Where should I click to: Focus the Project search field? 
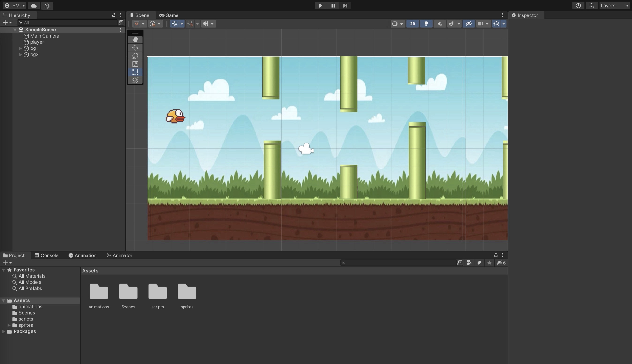point(398,263)
